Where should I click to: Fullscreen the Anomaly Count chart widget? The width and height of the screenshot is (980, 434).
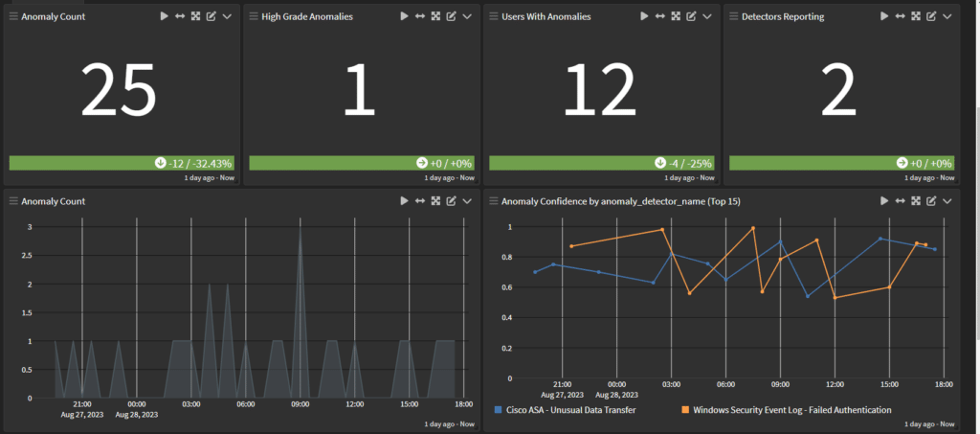(435, 201)
